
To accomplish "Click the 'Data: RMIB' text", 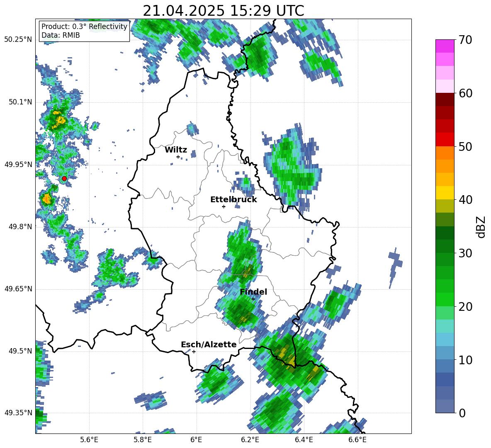I will point(61,35).
